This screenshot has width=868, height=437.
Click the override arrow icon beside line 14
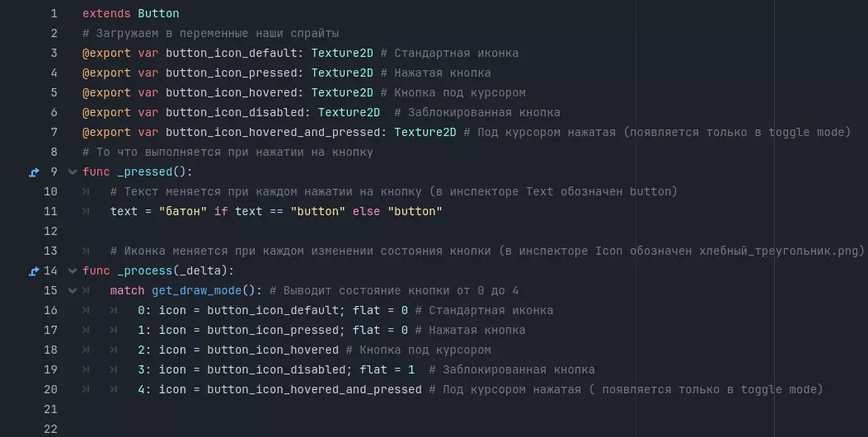pyautogui.click(x=34, y=271)
